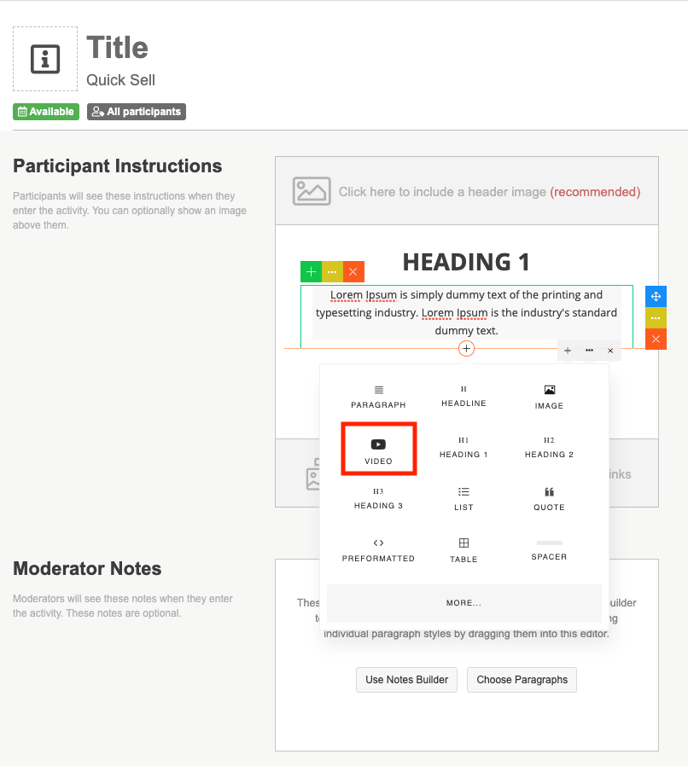Click the small grey ellipsis in the mini toolbar
Viewport: 688px width, 766px height.
(589, 350)
